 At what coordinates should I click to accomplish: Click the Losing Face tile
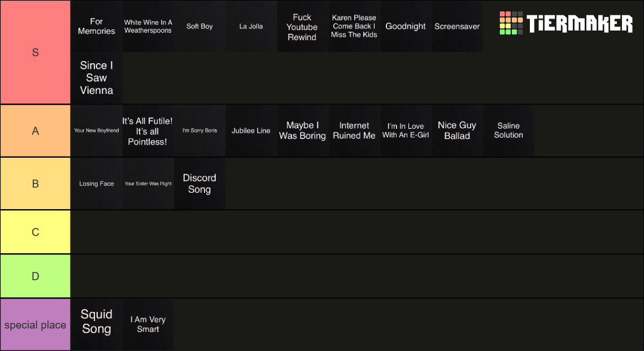point(97,183)
